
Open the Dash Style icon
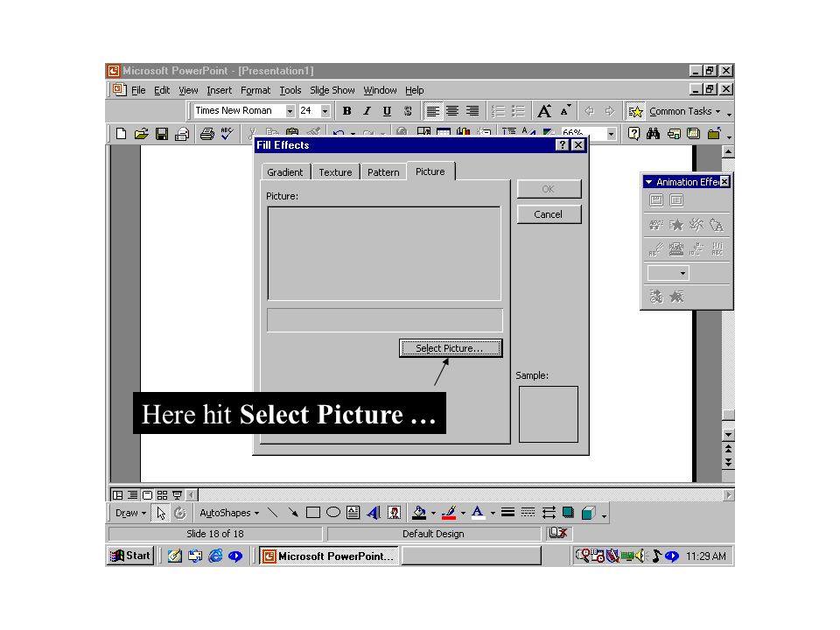click(x=528, y=513)
